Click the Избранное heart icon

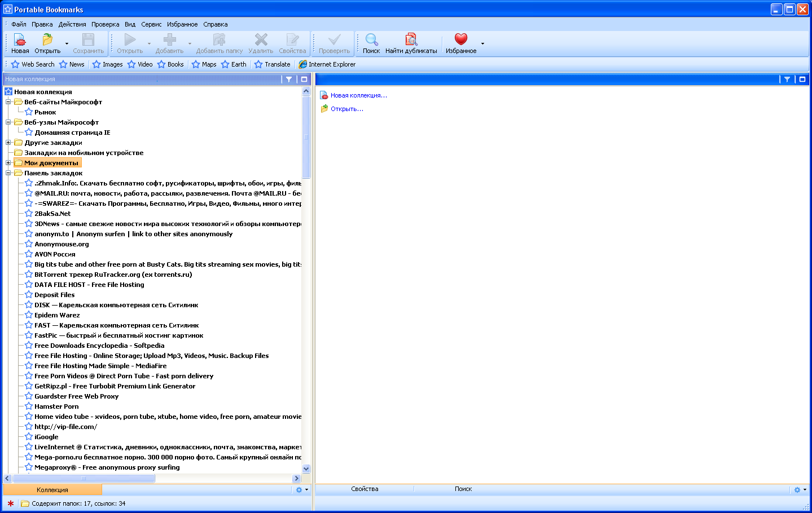coord(461,39)
